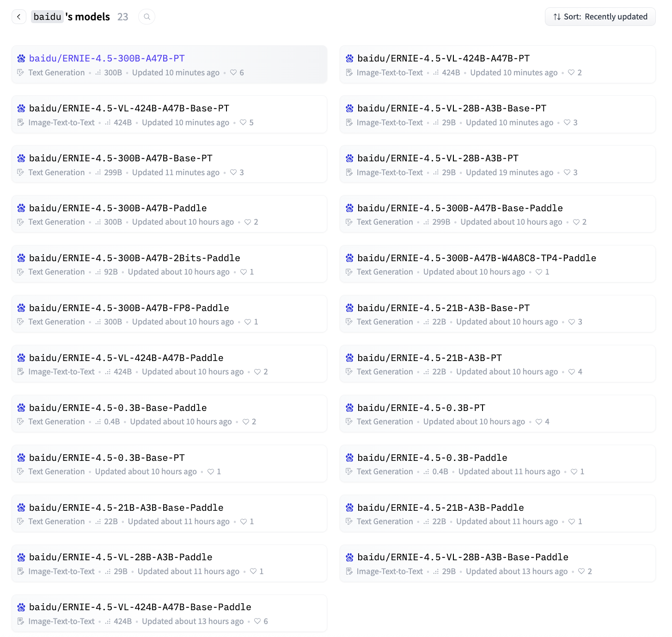Open baidu/ERNIE-4.5-300B-A47B-PT model
This screenshot has width=672, height=637.
(x=107, y=59)
